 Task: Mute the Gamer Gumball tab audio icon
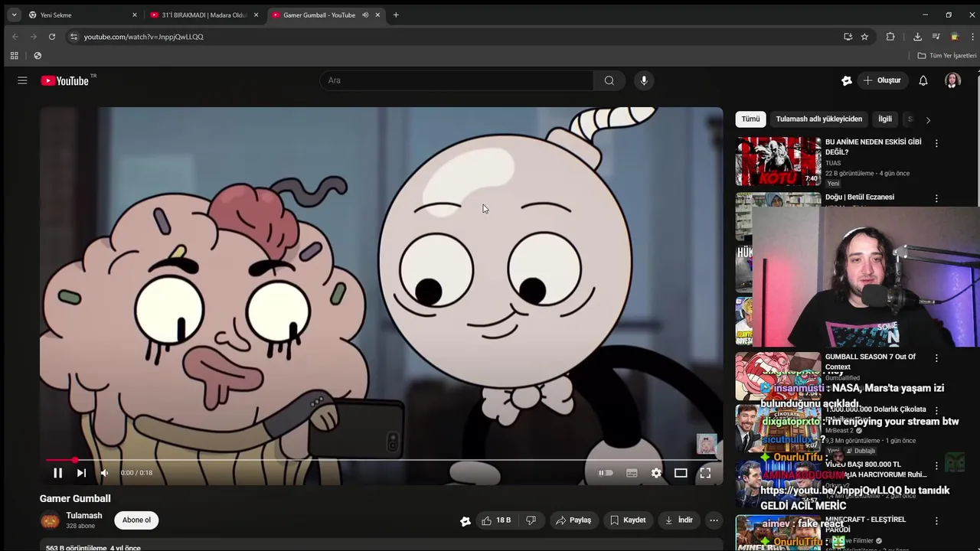point(365,15)
